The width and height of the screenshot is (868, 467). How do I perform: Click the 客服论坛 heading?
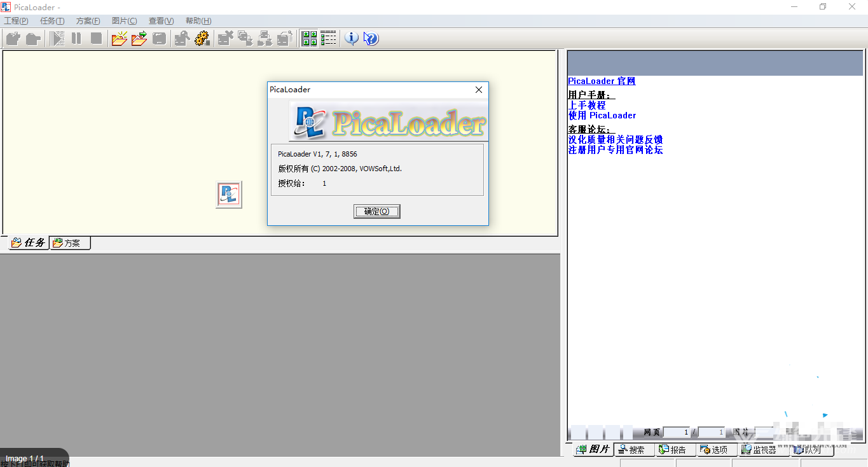point(591,129)
